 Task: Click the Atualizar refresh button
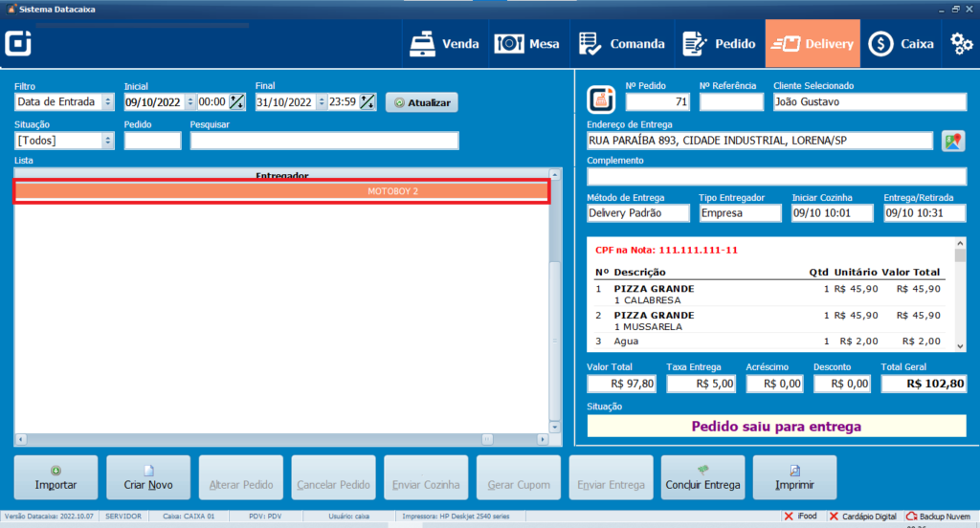pyautogui.click(x=422, y=102)
